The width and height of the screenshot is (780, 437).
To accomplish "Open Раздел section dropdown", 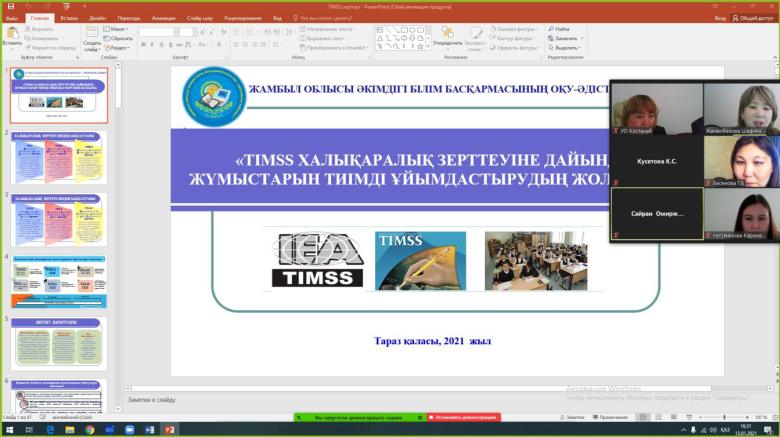I will pos(117,48).
